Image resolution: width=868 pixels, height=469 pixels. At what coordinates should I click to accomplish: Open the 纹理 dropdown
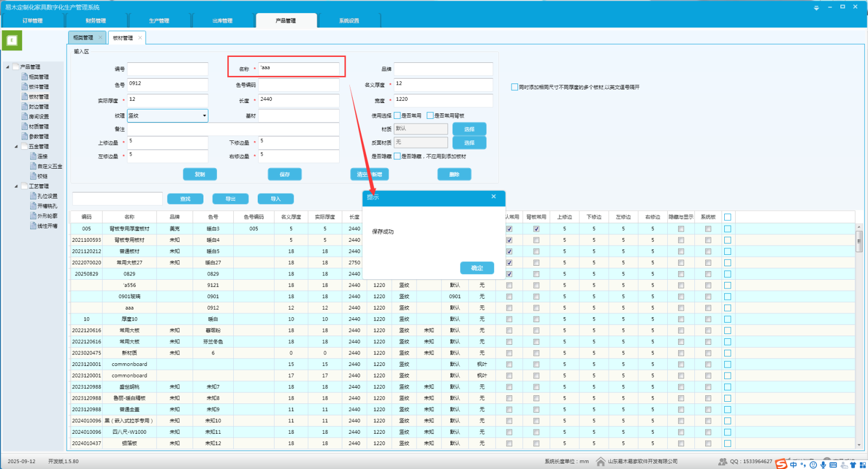click(204, 115)
